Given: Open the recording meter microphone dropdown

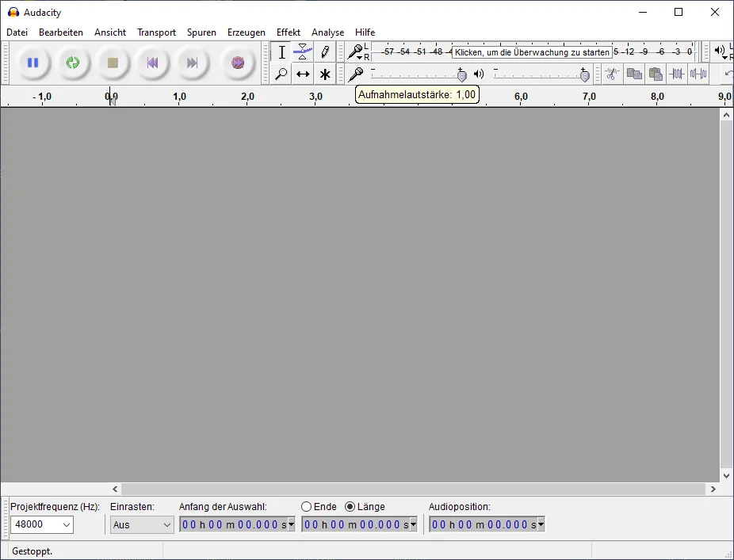Looking at the screenshot, I should coord(357,53).
